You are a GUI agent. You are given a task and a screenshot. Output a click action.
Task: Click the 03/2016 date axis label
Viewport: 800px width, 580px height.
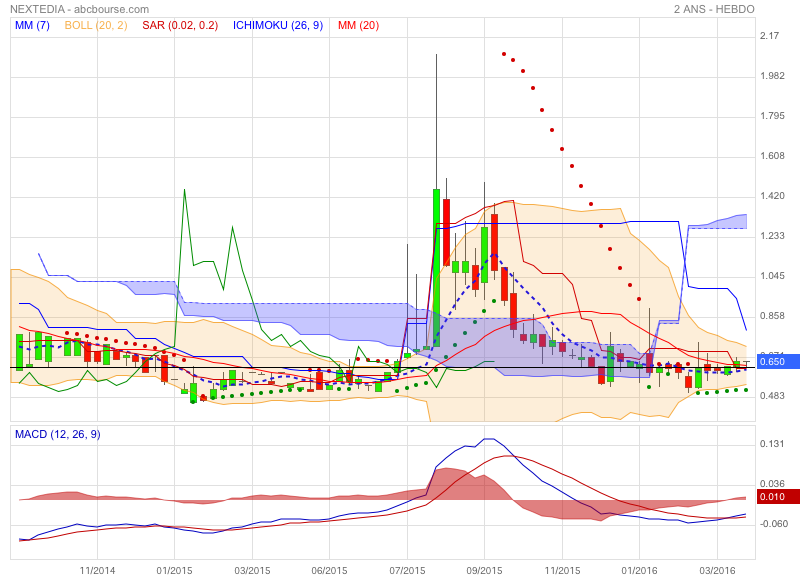(717, 570)
